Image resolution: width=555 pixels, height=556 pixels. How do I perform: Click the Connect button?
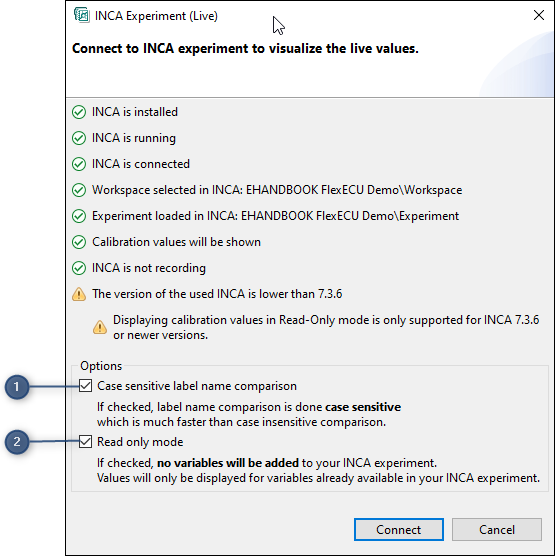399,529
